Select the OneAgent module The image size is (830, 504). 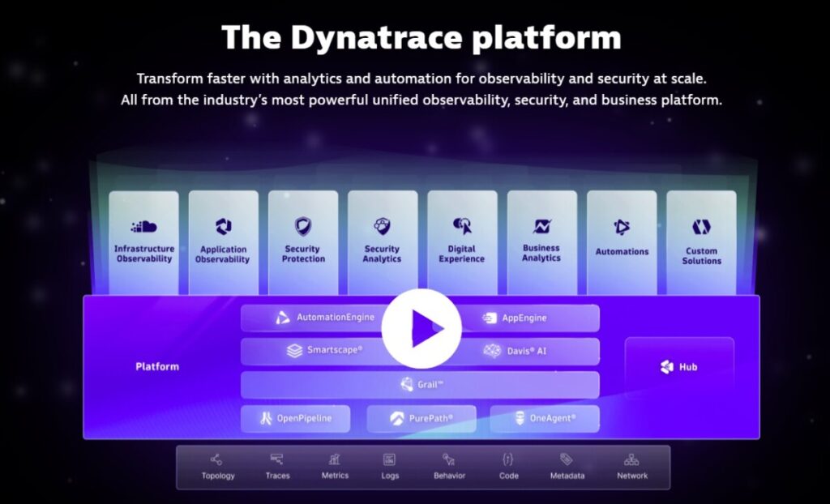(x=545, y=418)
